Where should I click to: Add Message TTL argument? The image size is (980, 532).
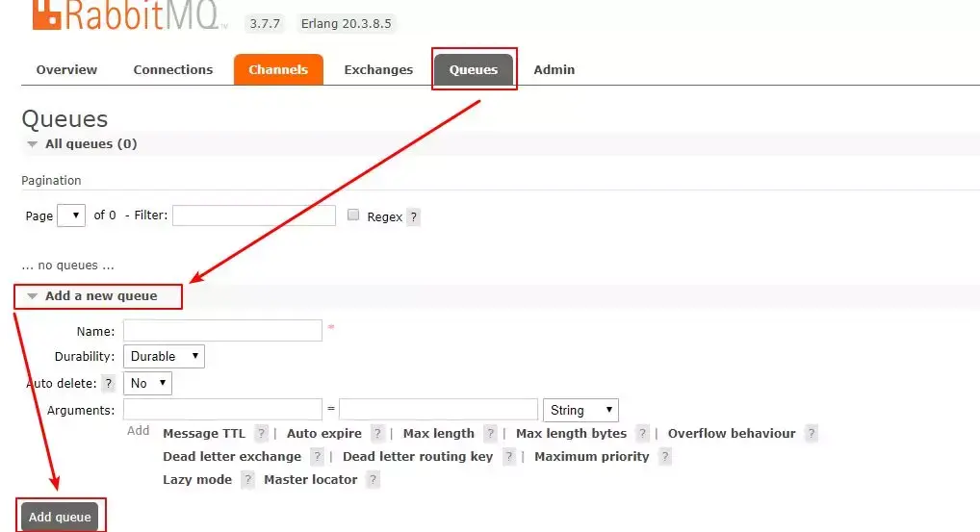coord(204,433)
